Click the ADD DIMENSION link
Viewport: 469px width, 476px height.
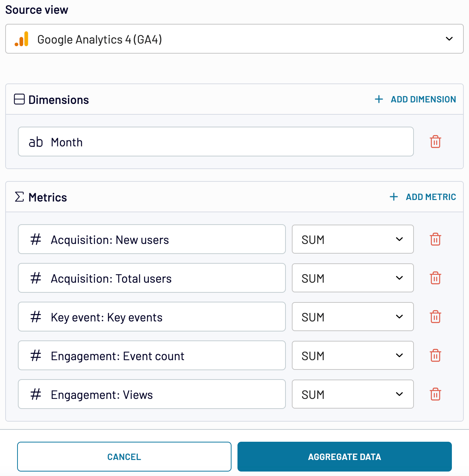coord(423,99)
